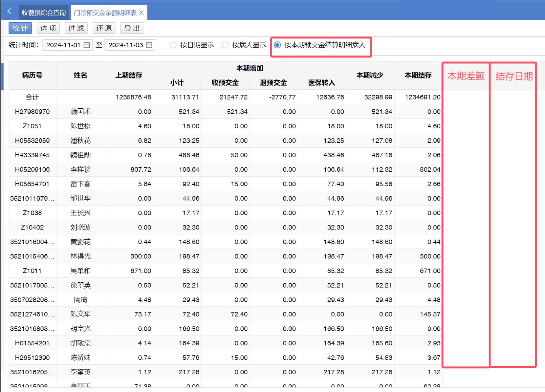Click the 本期结存 column header
Screen dimensions: 545x392
[418, 75]
